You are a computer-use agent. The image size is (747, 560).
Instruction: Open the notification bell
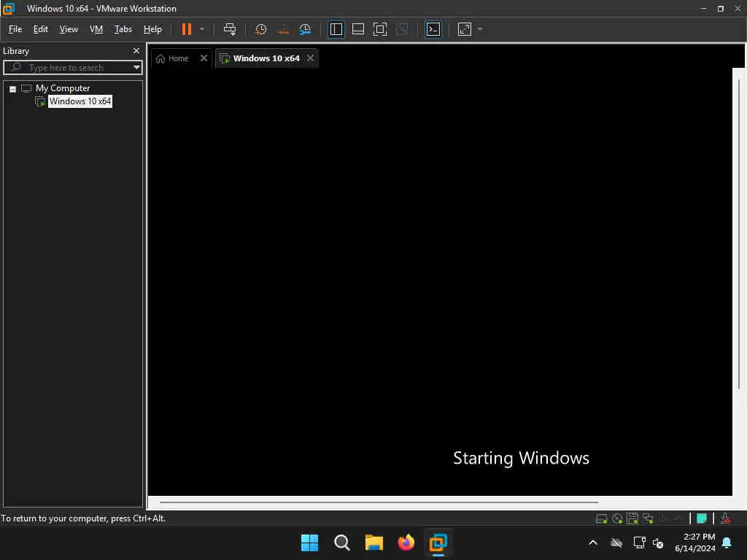727,542
